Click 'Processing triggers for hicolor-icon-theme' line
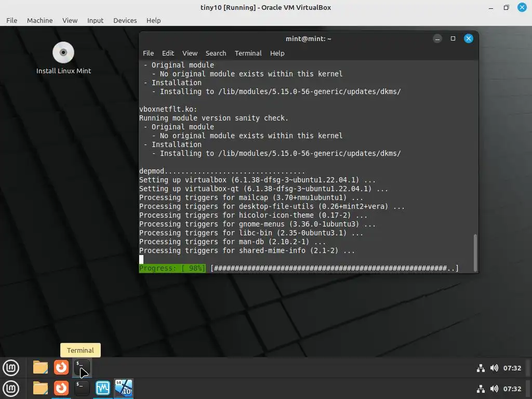Viewport: 532px width, 399px height. [x=253, y=215]
